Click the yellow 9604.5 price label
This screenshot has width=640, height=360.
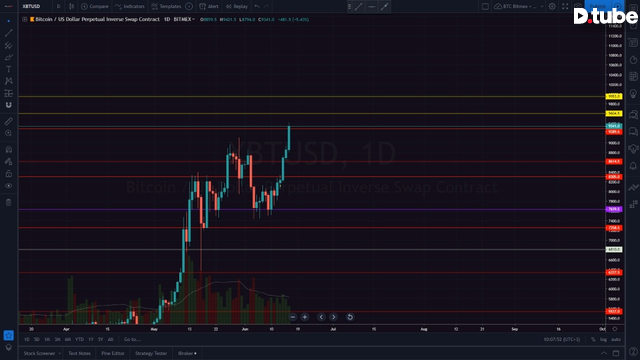614,113
